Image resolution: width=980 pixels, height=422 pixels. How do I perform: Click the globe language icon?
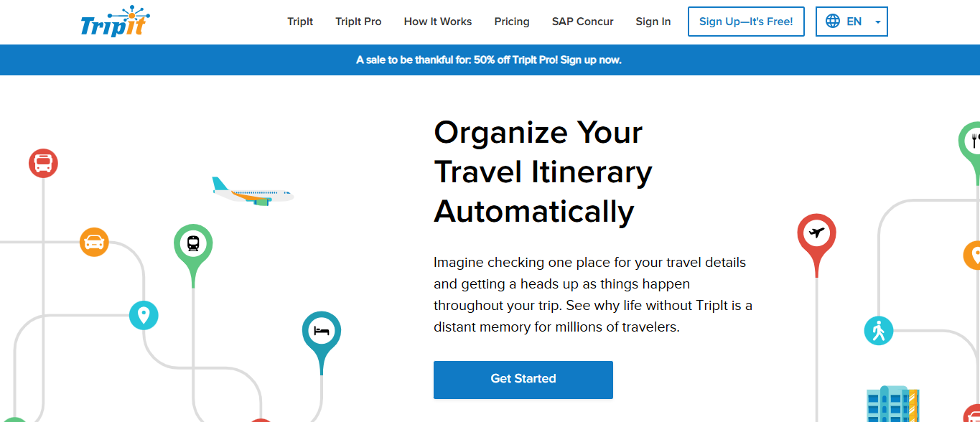click(832, 21)
